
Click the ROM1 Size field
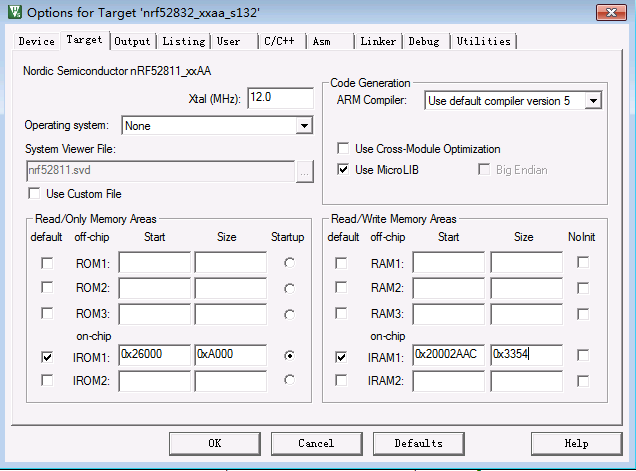coord(230,262)
